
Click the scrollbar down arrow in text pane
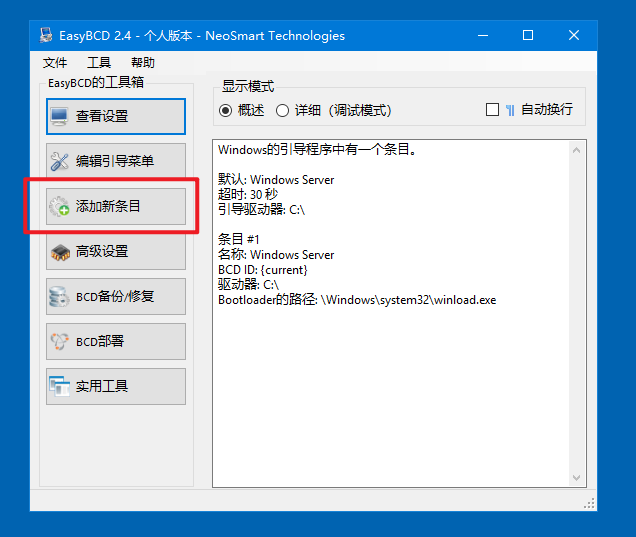[576, 477]
